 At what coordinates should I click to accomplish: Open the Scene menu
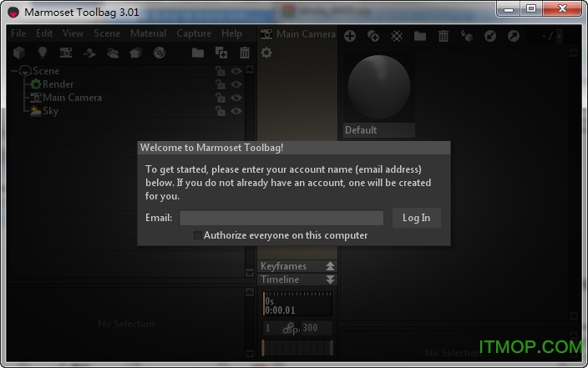pyautogui.click(x=107, y=33)
